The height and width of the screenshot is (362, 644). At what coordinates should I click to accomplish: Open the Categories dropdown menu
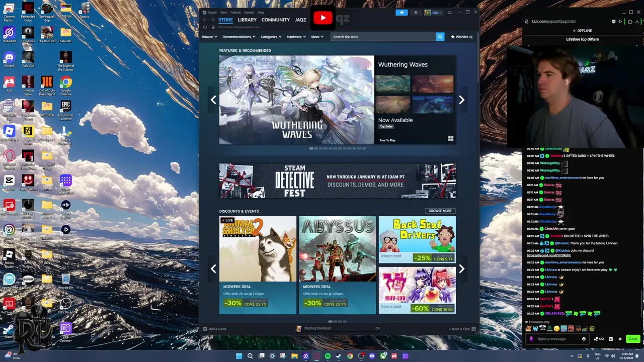pyautogui.click(x=270, y=37)
